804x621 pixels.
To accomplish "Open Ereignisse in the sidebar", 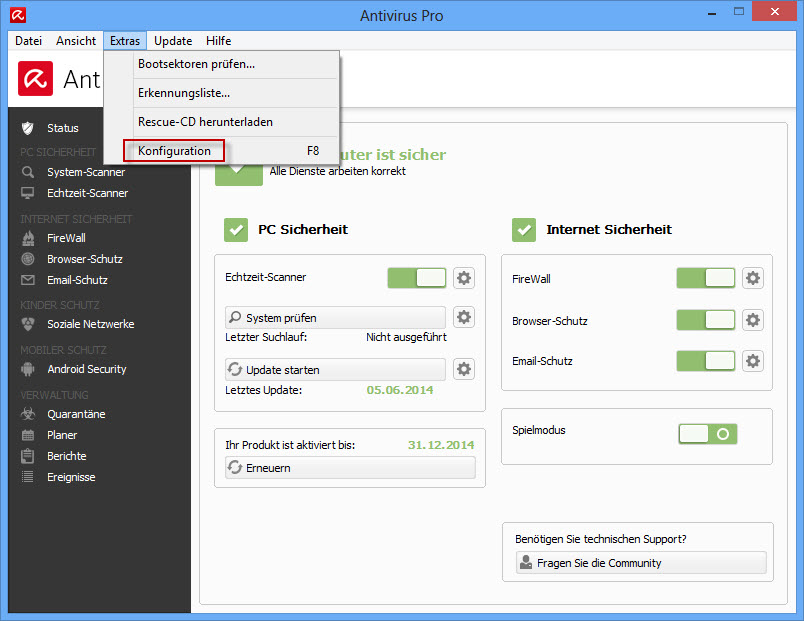I will 71,477.
